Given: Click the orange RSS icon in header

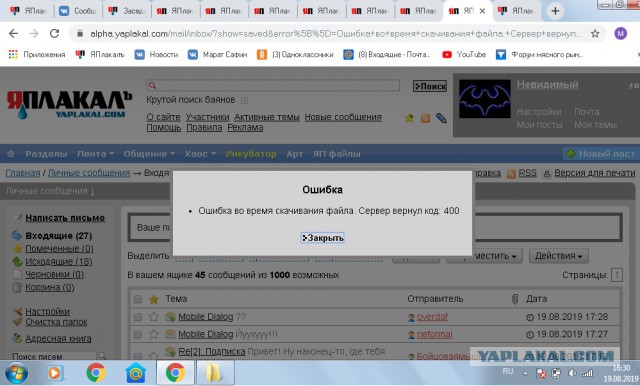Looking at the screenshot, I should (x=425, y=118).
